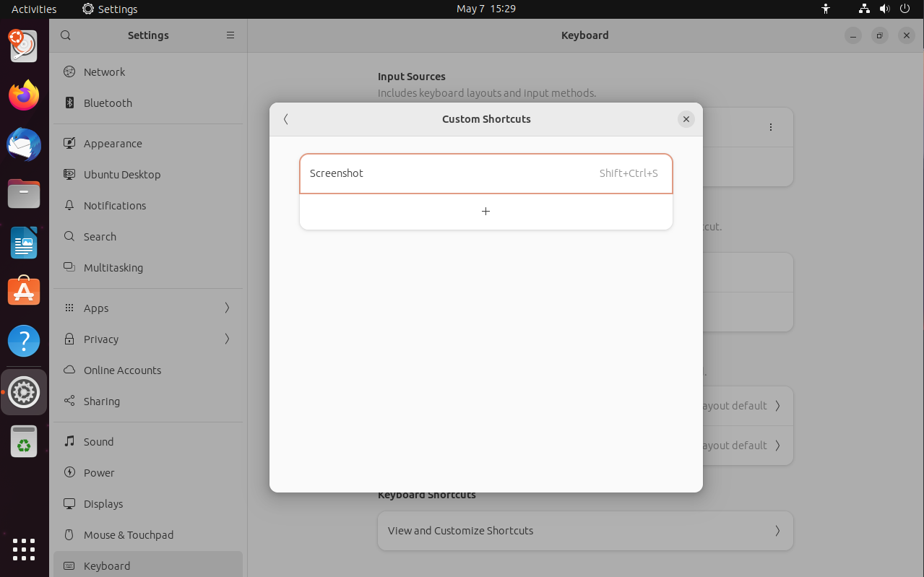The image size is (924, 577).
Task: Click the Sound music note icon
Action: coord(69,441)
